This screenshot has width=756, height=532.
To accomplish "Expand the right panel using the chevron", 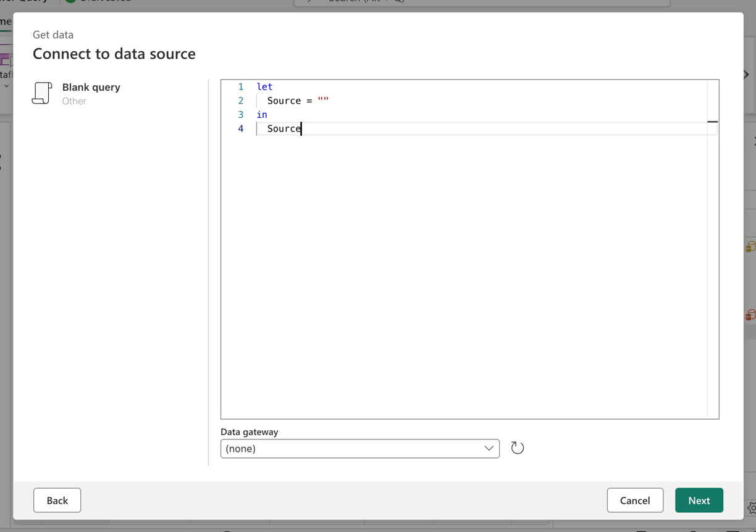I will click(745, 74).
